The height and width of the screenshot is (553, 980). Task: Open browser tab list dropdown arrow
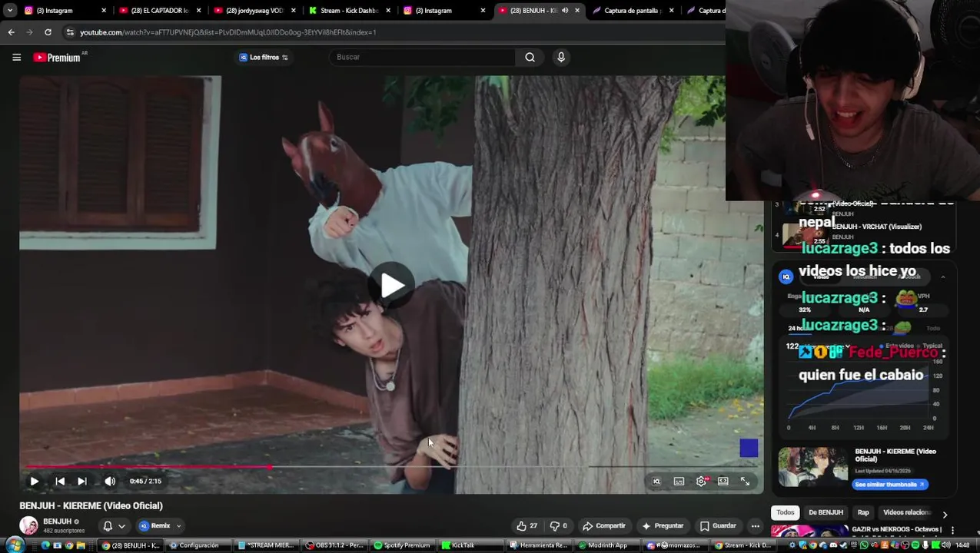pos(10,11)
